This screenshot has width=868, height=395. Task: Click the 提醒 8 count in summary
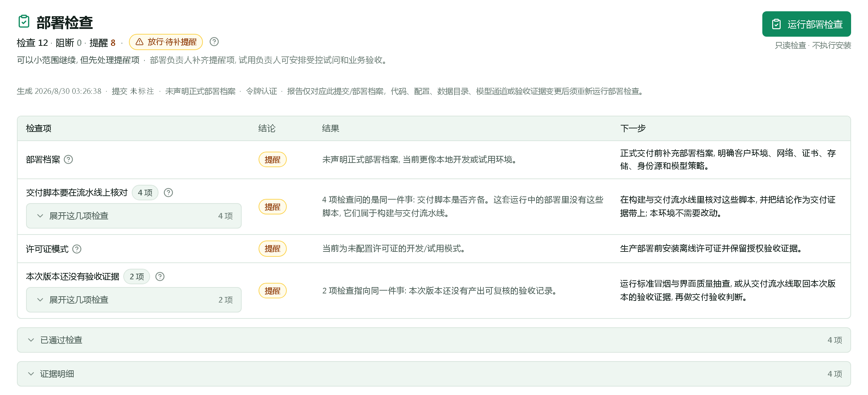pos(103,43)
